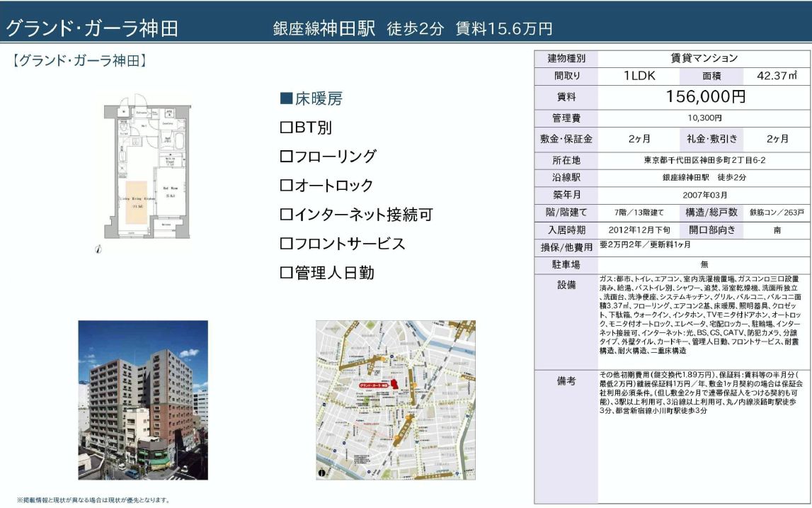
Task: Click the 開口部向き label cell
Action: point(711,230)
